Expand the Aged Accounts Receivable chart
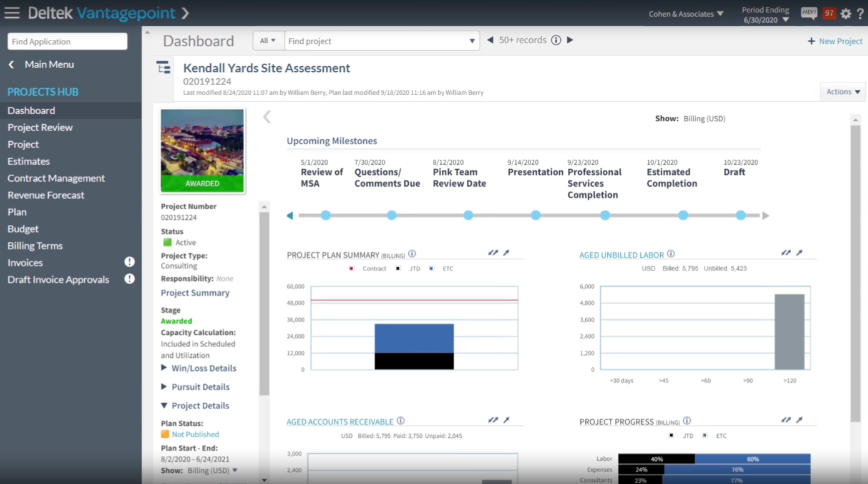Image resolution: width=868 pixels, height=484 pixels. click(493, 420)
